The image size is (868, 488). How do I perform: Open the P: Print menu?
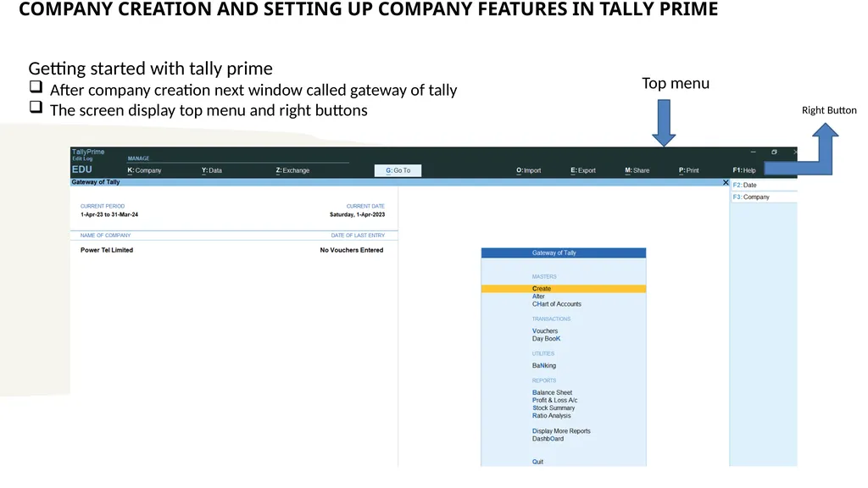click(x=688, y=170)
